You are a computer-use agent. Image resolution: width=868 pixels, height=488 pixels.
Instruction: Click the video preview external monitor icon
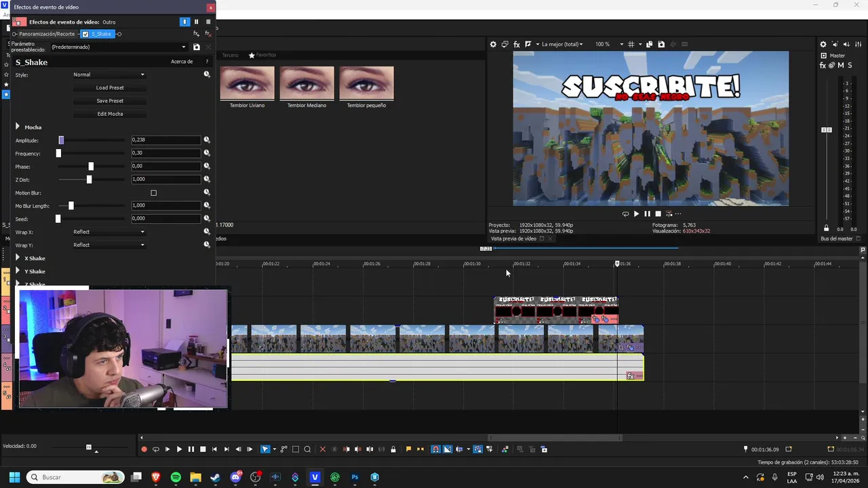click(505, 44)
